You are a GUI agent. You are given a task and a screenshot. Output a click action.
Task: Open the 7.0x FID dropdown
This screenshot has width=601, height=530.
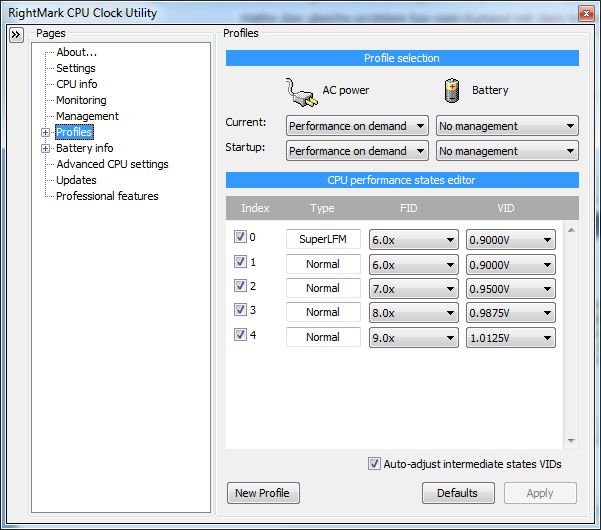click(x=414, y=289)
